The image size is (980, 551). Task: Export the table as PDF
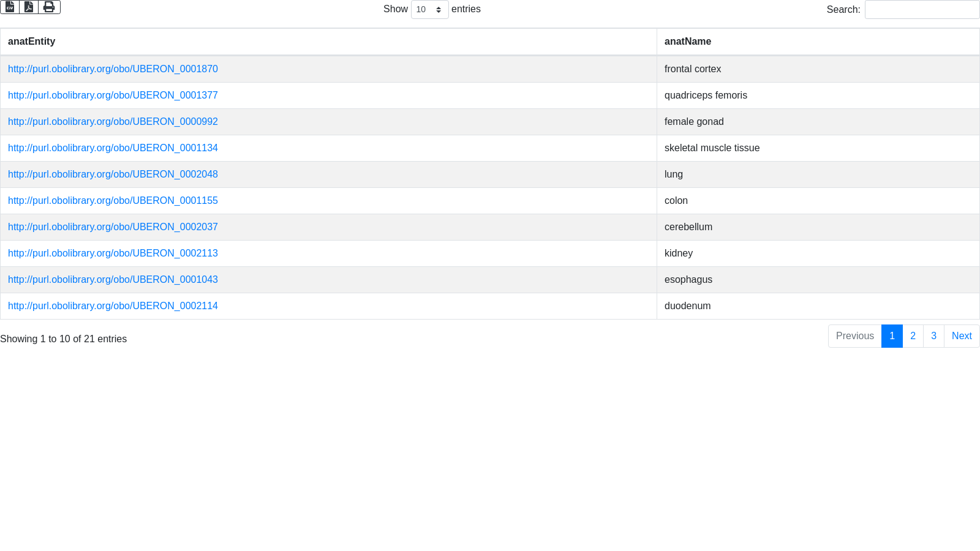click(29, 7)
